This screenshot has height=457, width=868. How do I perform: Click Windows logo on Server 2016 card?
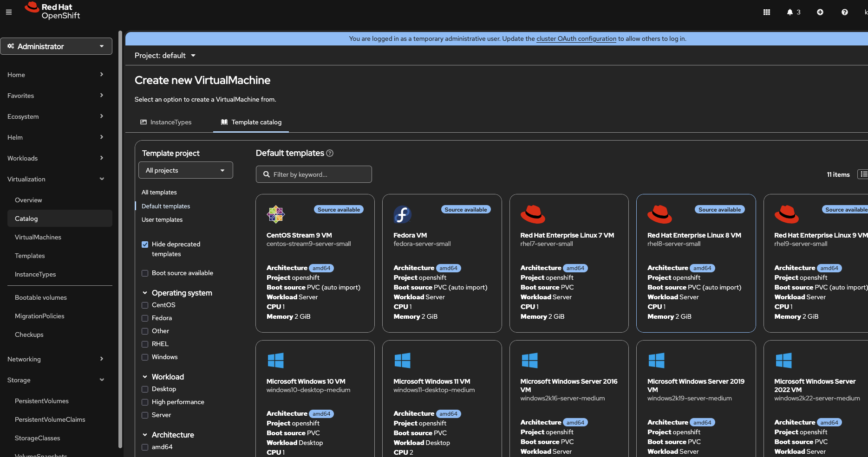[529, 360]
